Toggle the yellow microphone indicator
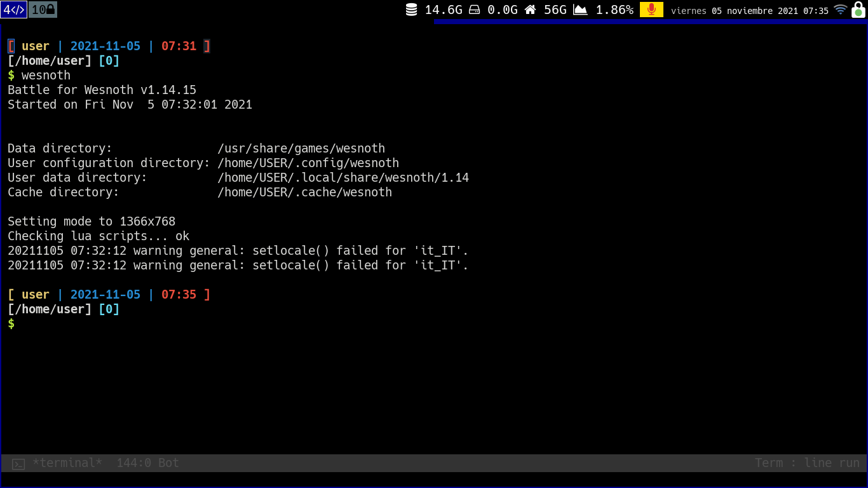The width and height of the screenshot is (868, 488). (x=651, y=10)
